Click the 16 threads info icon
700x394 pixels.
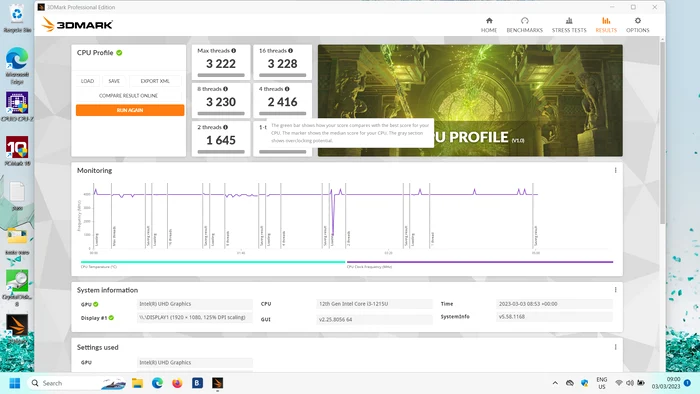point(290,51)
